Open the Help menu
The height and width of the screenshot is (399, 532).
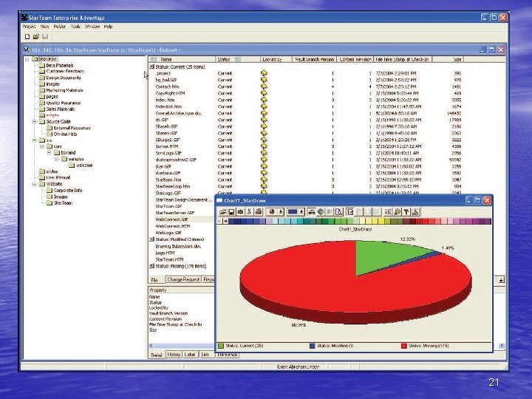click(108, 27)
